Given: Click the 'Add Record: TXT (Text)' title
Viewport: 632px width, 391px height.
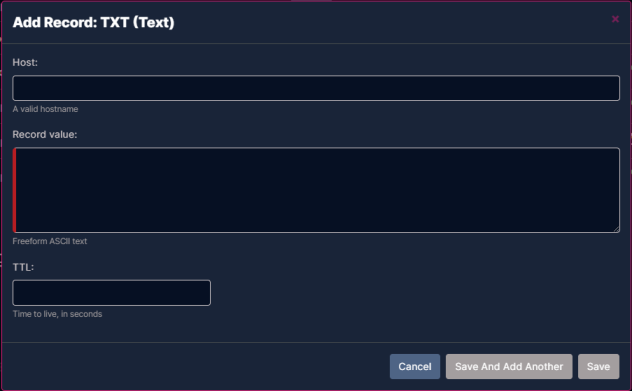Looking at the screenshot, I should 94,22.
